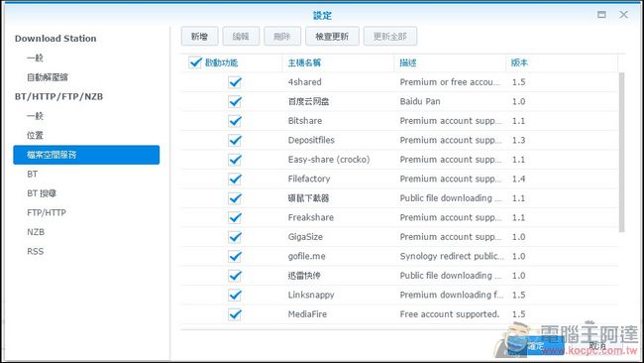The image size is (644, 363).
Task: Toggle the Bitshare row checkbox
Action: click(235, 121)
